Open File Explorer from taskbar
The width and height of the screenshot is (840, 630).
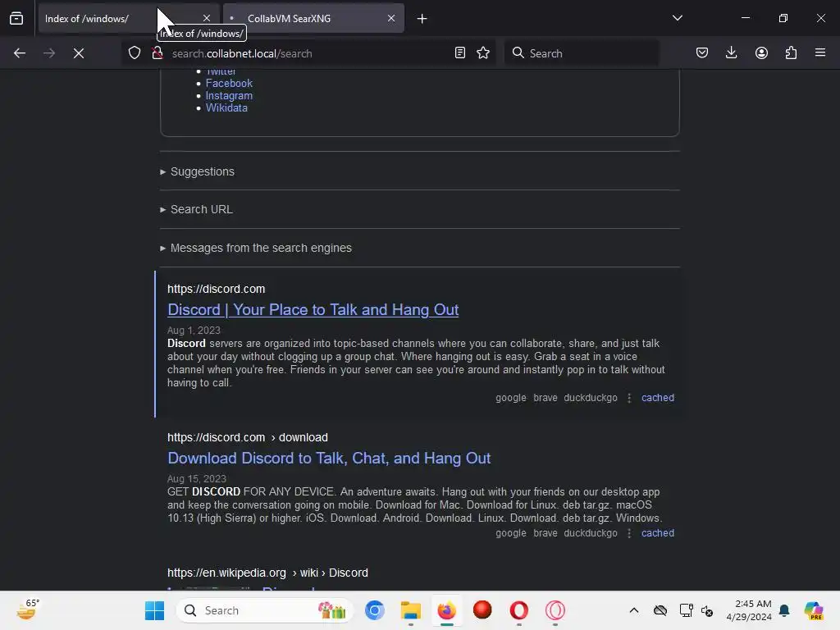pos(410,610)
